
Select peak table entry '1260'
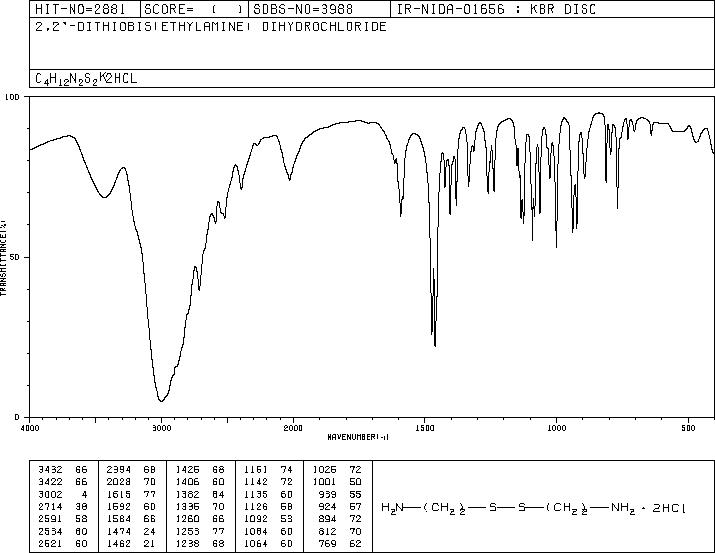coord(187,519)
